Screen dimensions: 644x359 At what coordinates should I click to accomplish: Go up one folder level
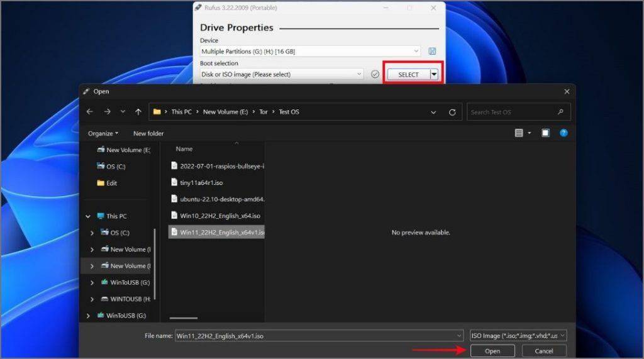[x=138, y=112]
